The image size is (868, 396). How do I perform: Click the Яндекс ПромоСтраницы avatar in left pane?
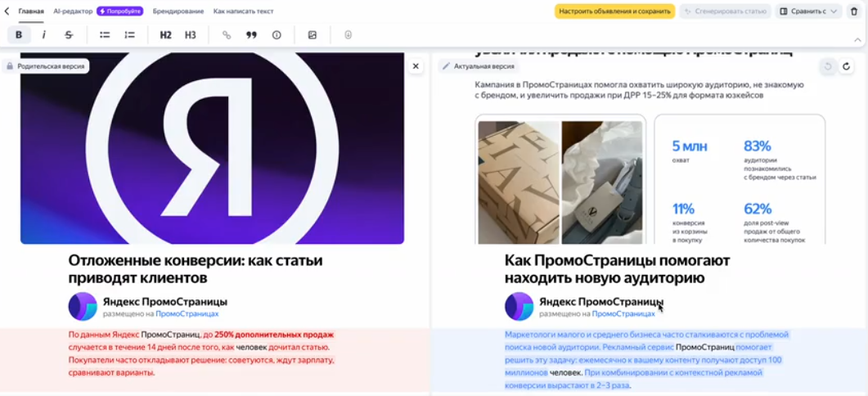83,306
